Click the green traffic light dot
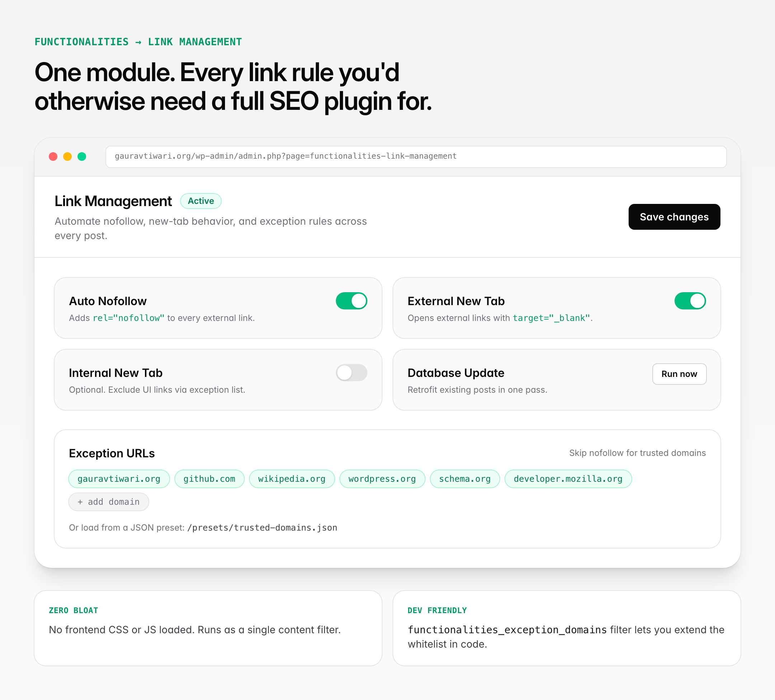Screen dimensions: 775x700 [82, 157]
